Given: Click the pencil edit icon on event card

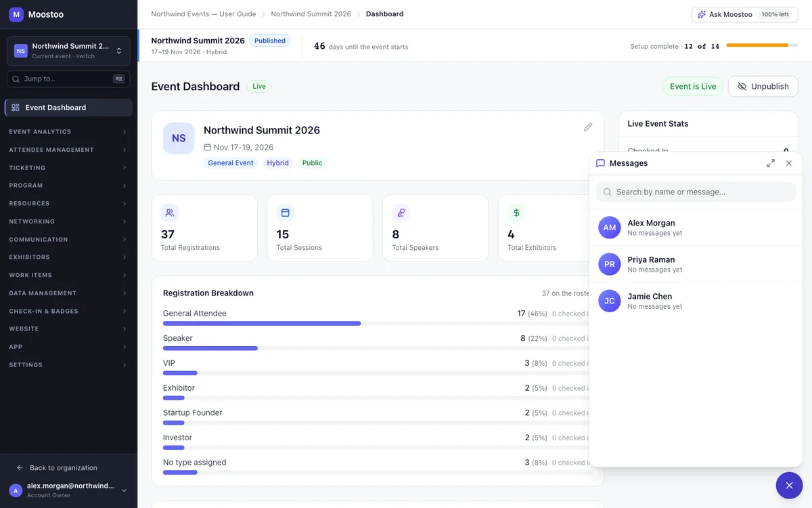Looking at the screenshot, I should pos(588,127).
